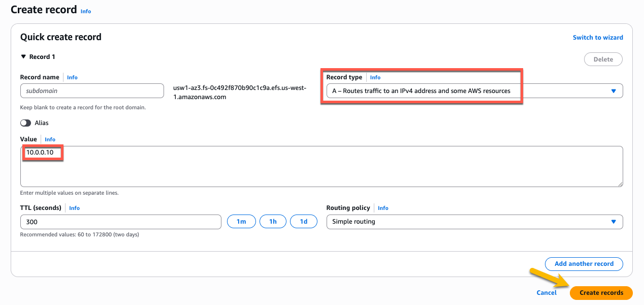Set TTL using the 1d preset
Image resolution: width=644 pixels, height=305 pixels.
click(x=304, y=221)
